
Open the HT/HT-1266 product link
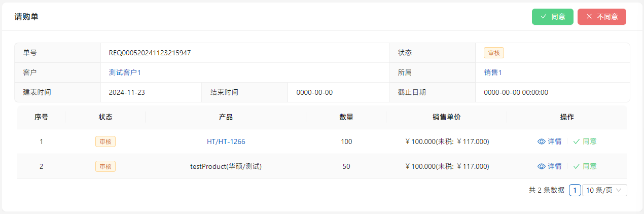pos(226,141)
